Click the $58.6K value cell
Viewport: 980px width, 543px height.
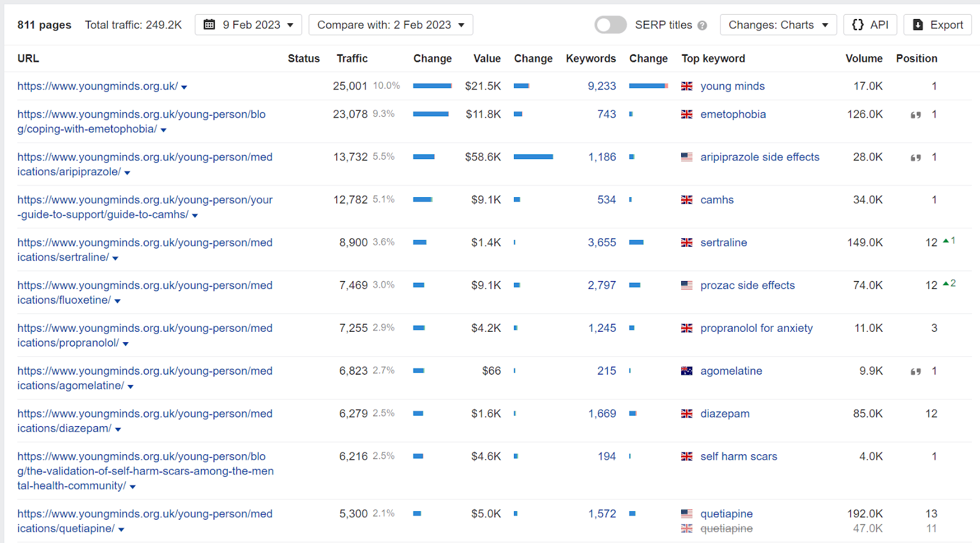[483, 157]
